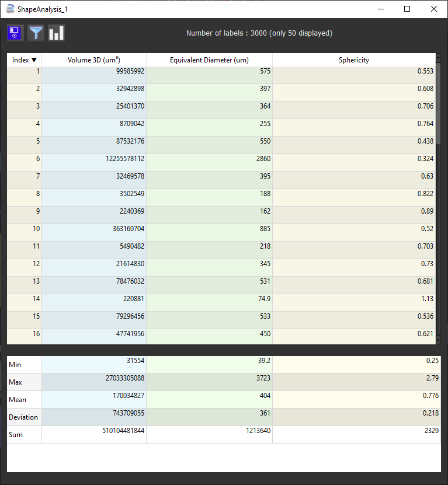The width and height of the screenshot is (448, 485).
Task: Click mean sphericity value 0.776
Action: point(357,400)
